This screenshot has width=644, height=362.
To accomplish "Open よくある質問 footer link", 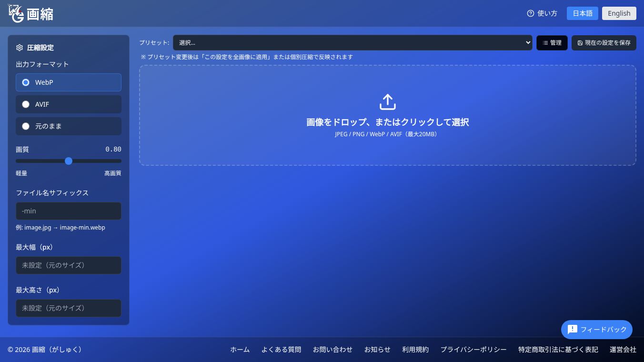I will point(282,350).
